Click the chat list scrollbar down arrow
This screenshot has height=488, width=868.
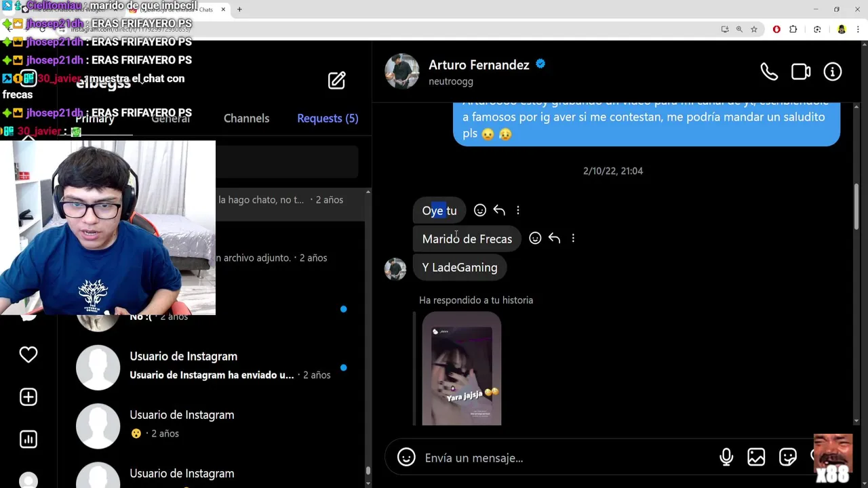pyautogui.click(x=368, y=483)
